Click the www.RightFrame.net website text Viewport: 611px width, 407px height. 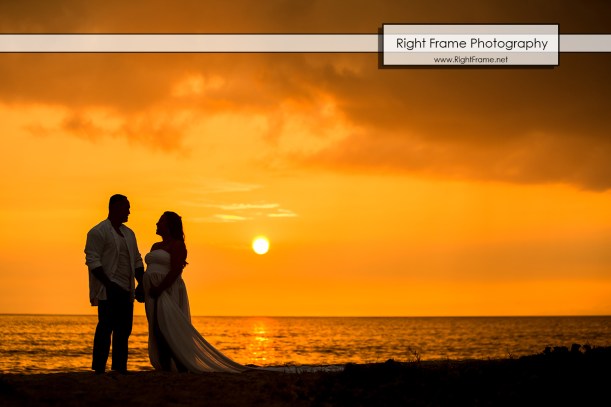click(x=470, y=60)
